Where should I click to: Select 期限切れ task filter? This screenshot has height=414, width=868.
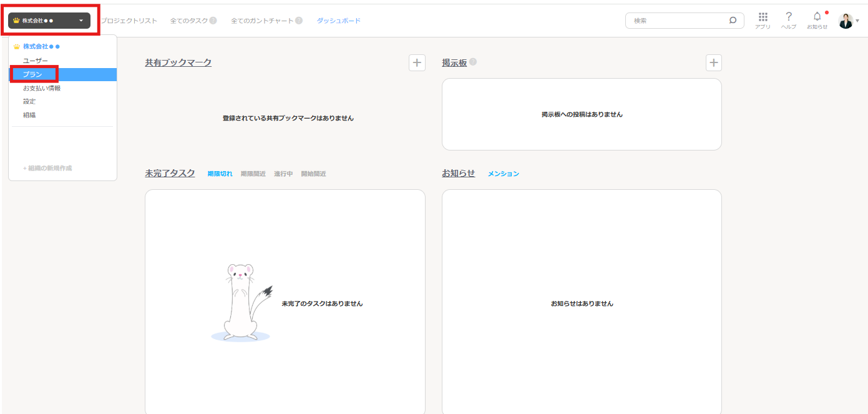pos(220,174)
